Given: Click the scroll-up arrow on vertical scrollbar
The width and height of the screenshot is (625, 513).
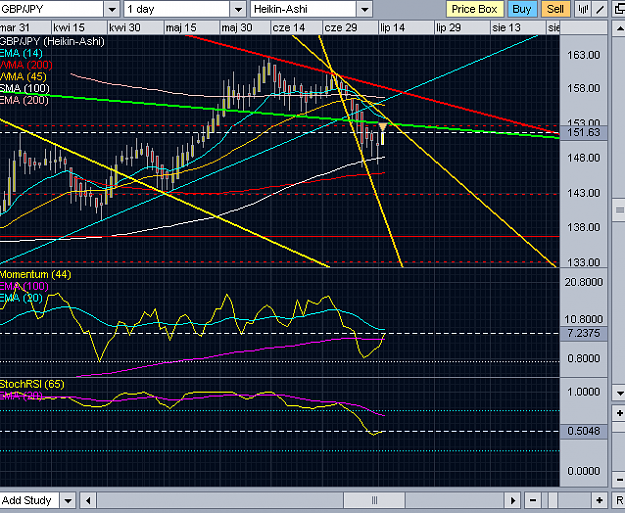Looking at the screenshot, I should point(619,29).
